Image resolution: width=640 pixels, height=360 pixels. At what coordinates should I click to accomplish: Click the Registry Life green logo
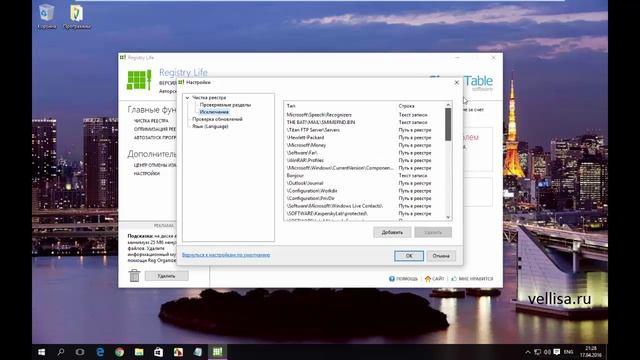pyautogui.click(x=139, y=80)
